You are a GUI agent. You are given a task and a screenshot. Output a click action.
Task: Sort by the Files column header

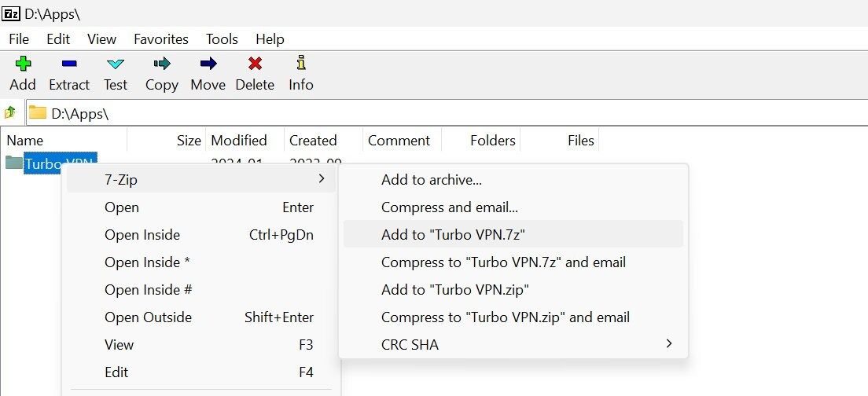[x=559, y=141]
